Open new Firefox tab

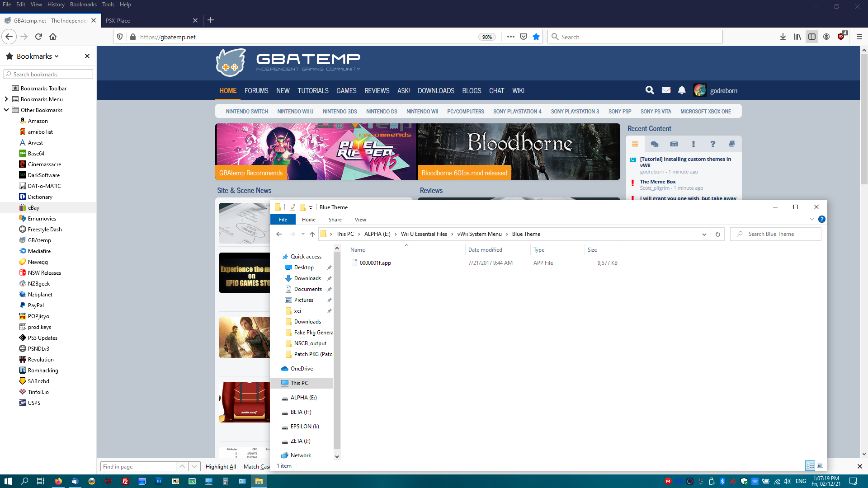tap(211, 20)
